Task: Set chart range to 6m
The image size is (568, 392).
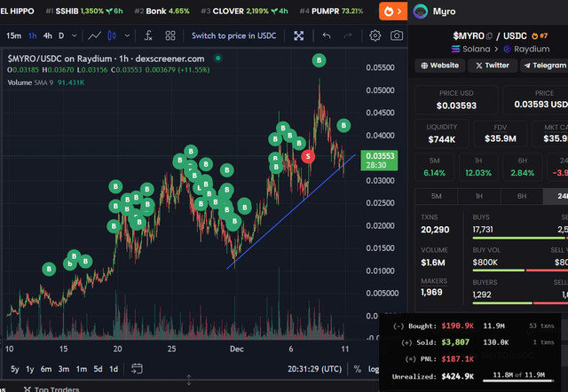Action: tap(46, 369)
